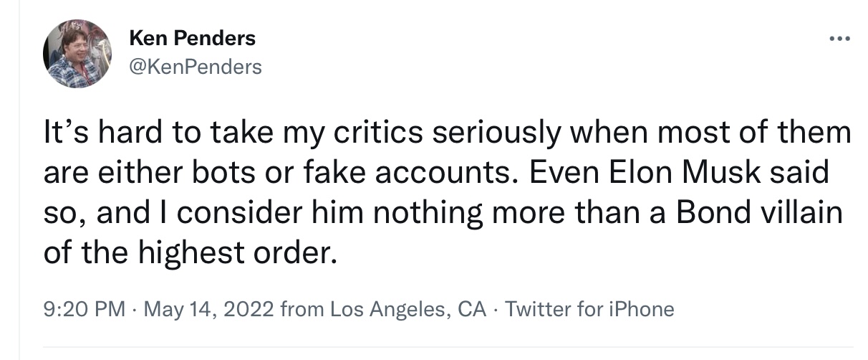Open the Los Angeles, CA location link
The width and height of the screenshot is (868, 360).
[x=408, y=309]
